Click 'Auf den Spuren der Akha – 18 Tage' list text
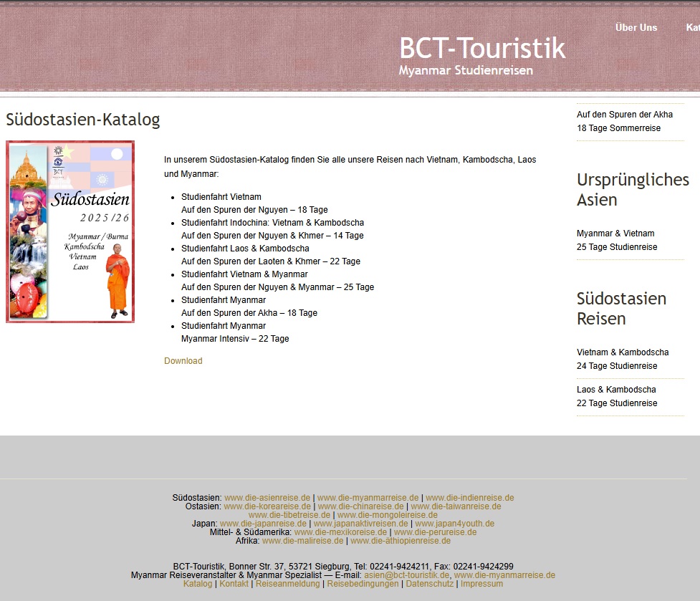The height and width of the screenshot is (601, 700). tap(249, 313)
